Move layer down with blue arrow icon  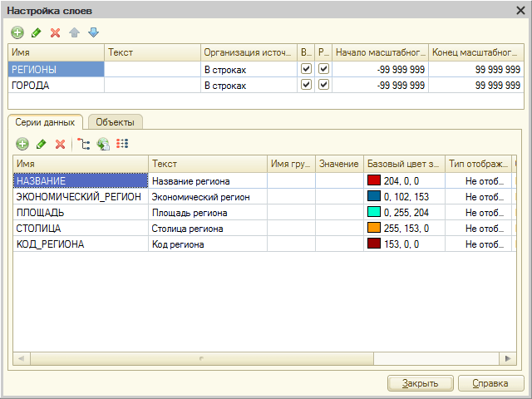(93, 32)
